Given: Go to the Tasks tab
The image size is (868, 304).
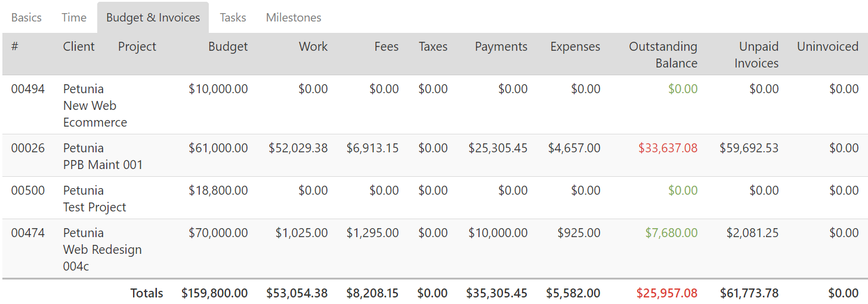Looking at the screenshot, I should coord(233,17).
